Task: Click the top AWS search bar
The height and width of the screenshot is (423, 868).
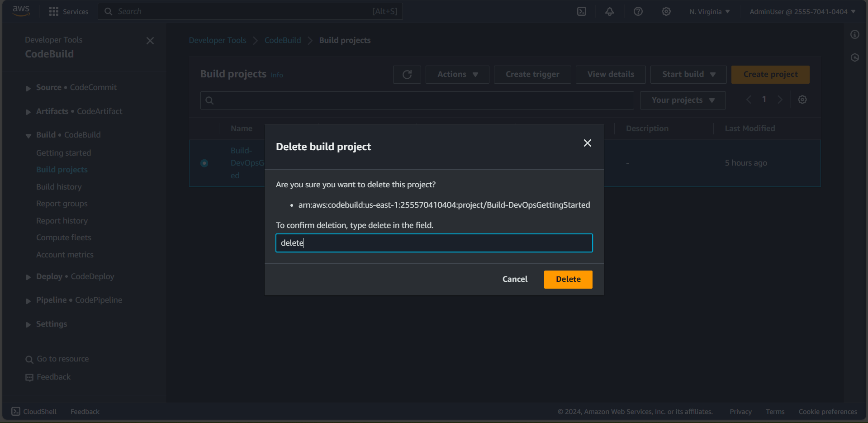Action: point(250,11)
